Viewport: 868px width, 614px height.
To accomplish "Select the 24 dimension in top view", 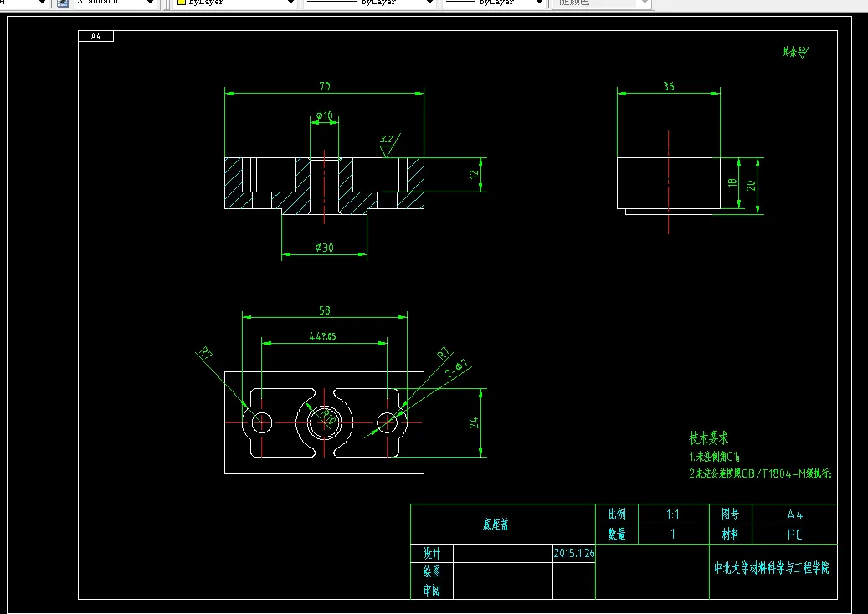I will (474, 422).
